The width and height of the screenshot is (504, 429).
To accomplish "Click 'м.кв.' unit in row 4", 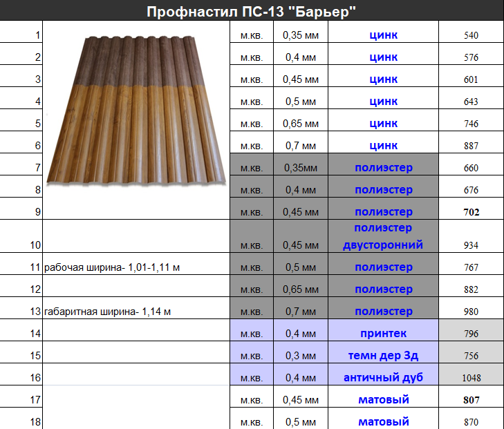I will tap(252, 102).
